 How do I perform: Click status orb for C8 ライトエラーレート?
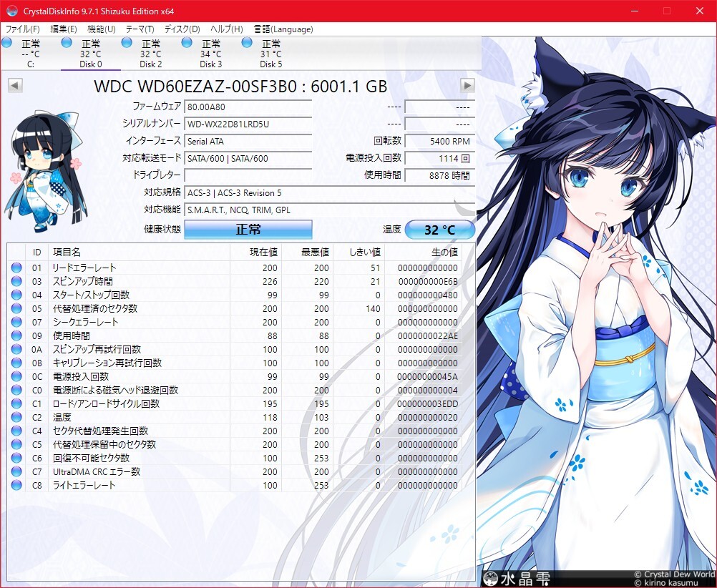pyautogui.click(x=16, y=485)
